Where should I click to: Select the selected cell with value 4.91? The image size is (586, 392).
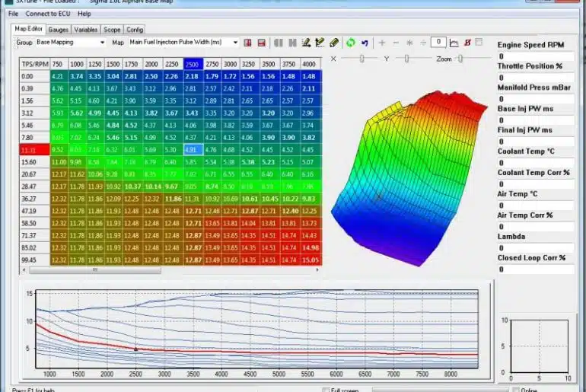(x=193, y=150)
